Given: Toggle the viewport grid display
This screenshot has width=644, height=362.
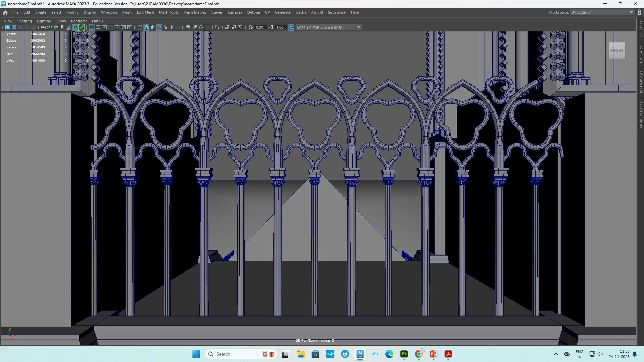Looking at the screenshot, I should pos(92,27).
